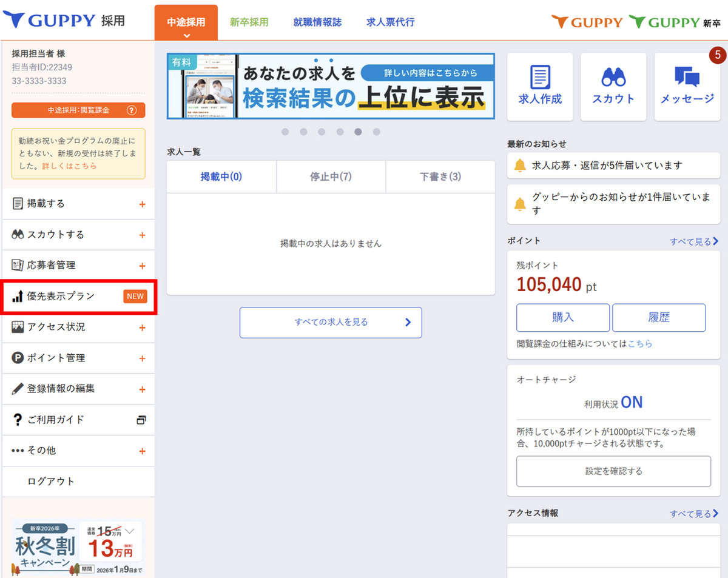Click the 秋冬割 campaign banner
This screenshot has height=578, width=728.
(78, 548)
